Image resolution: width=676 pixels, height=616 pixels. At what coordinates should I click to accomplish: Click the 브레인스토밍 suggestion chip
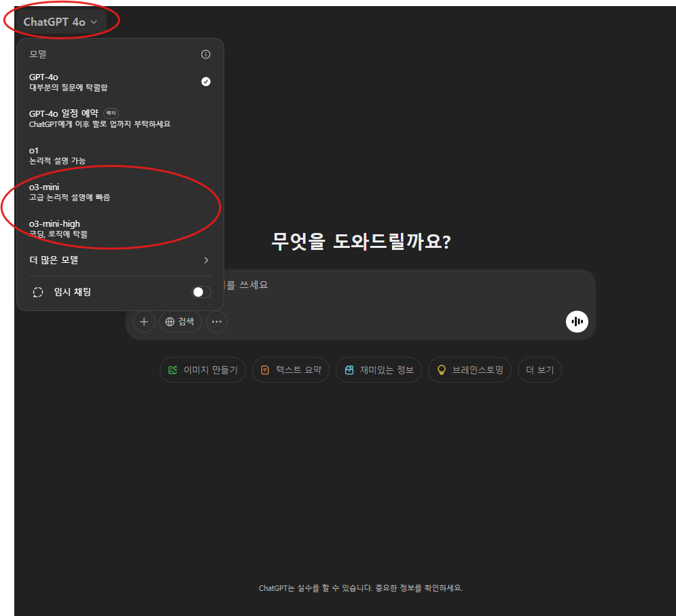(x=469, y=370)
